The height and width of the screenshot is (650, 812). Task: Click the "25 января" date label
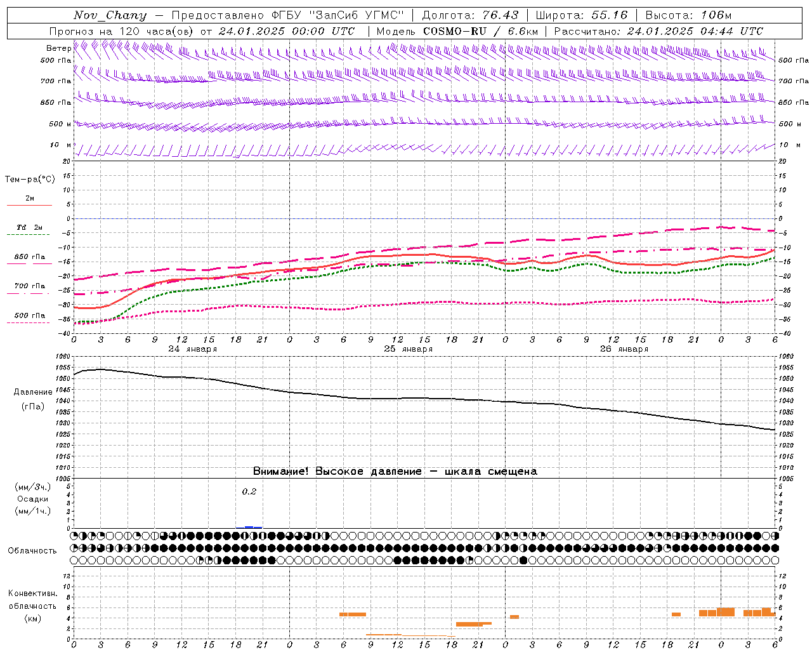[408, 348]
